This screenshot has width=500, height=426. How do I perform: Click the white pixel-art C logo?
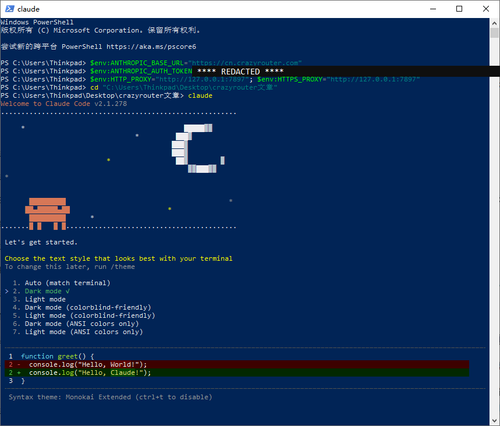point(197,148)
